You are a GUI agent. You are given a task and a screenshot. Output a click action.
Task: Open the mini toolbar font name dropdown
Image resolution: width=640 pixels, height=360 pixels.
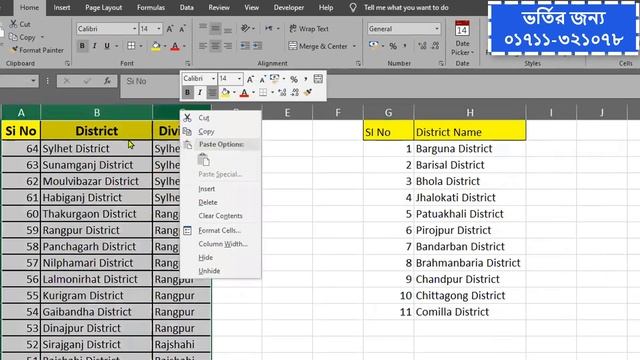click(213, 78)
